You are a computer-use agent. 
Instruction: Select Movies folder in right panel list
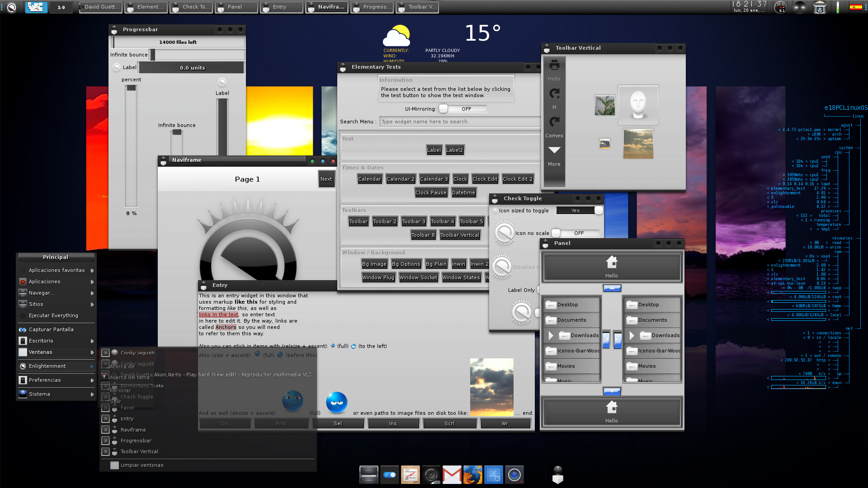(x=652, y=366)
